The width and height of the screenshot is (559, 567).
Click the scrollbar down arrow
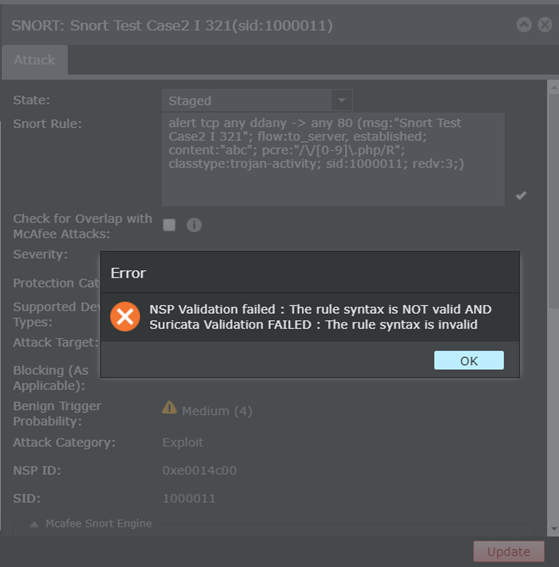pyautogui.click(x=554, y=529)
